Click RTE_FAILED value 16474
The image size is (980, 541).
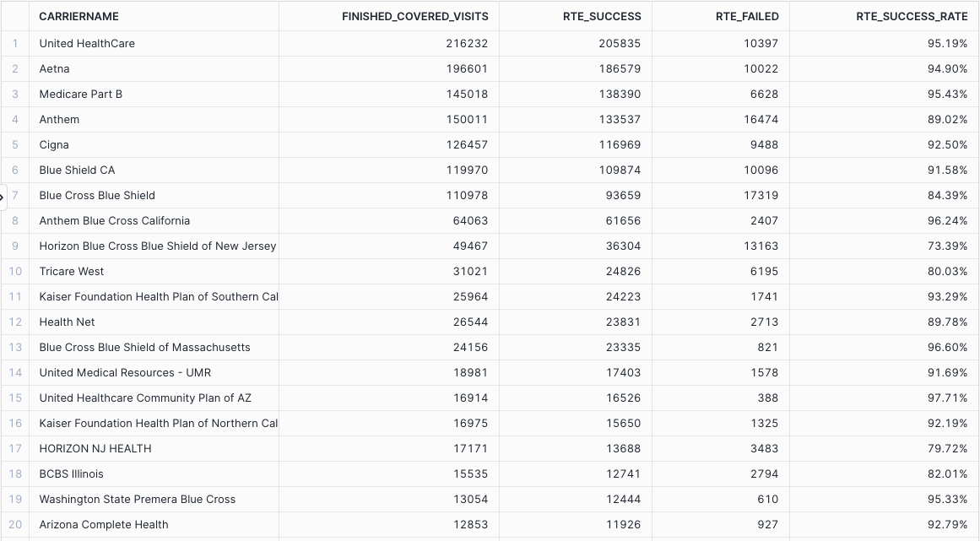(761, 119)
